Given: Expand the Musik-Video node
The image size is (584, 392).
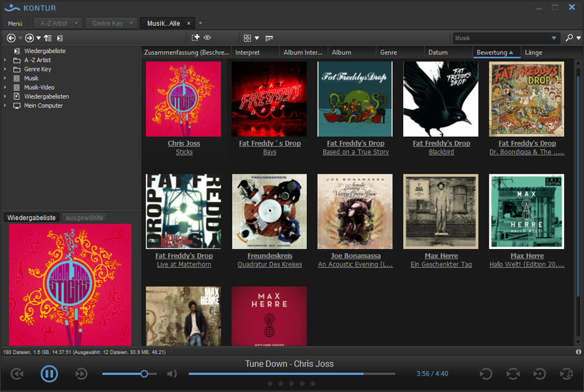Looking at the screenshot, I should 5,87.
